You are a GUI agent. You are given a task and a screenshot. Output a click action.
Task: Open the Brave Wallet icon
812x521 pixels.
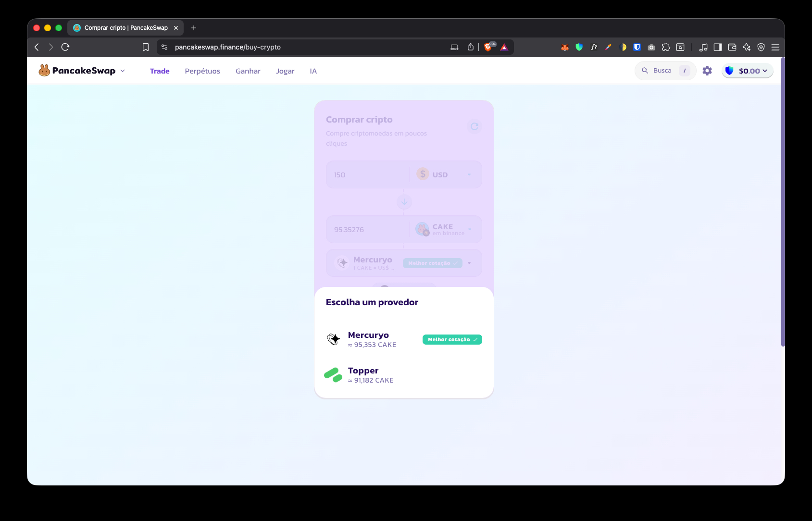(x=732, y=47)
